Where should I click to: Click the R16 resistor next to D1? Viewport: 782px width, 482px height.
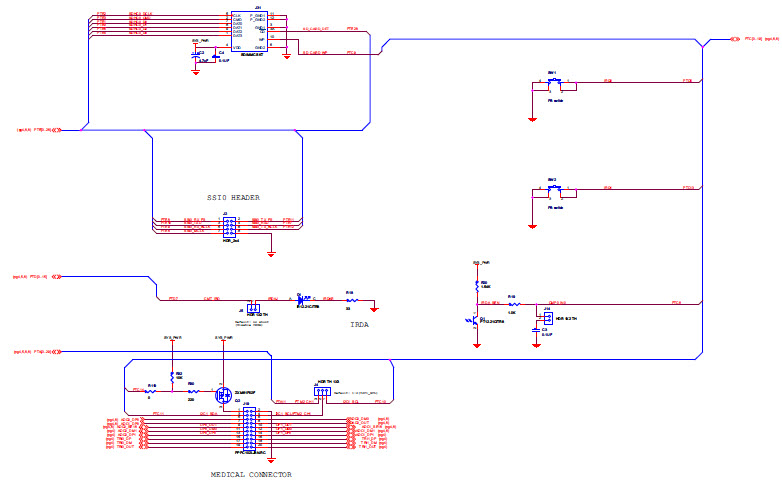click(351, 299)
